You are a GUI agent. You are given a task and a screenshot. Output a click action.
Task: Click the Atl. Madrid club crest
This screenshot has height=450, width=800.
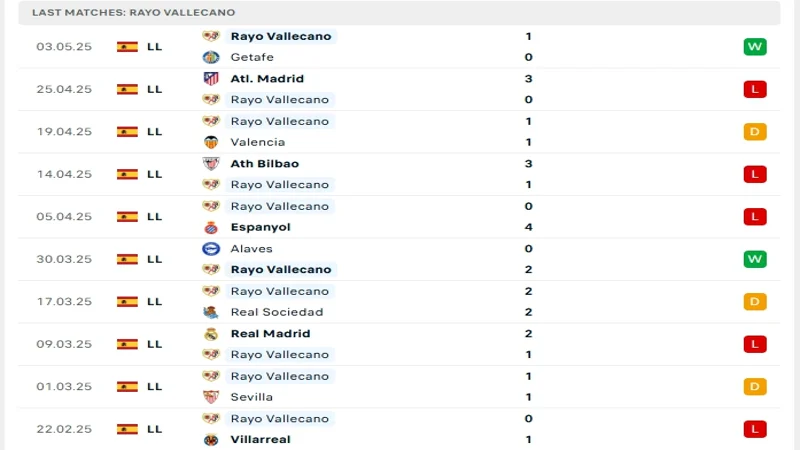coord(211,78)
